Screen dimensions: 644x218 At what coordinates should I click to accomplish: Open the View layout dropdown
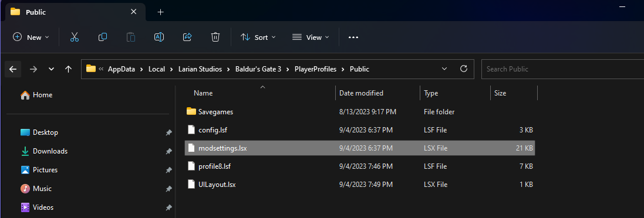tap(311, 38)
